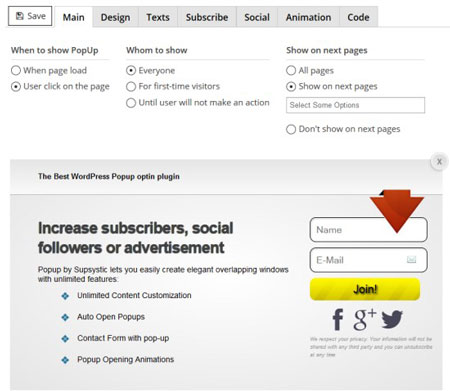Viewport: 450px width, 391px height.
Task: Click the Facebook icon in popup preview
Action: [x=338, y=319]
